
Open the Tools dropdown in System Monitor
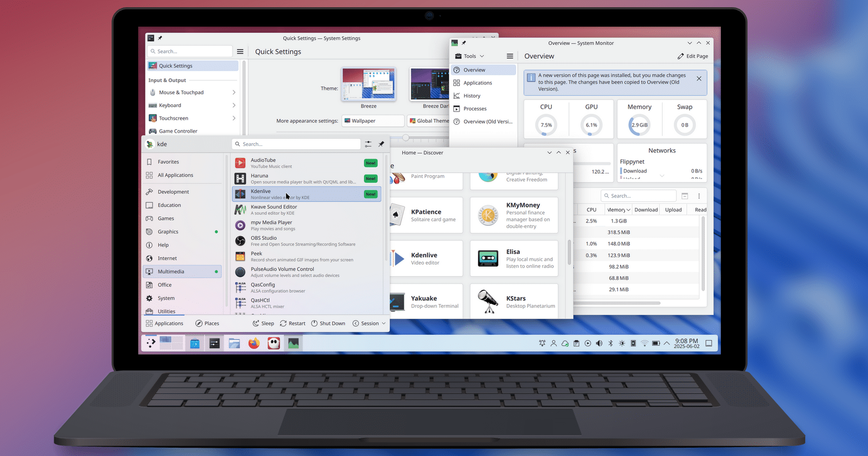(x=470, y=56)
